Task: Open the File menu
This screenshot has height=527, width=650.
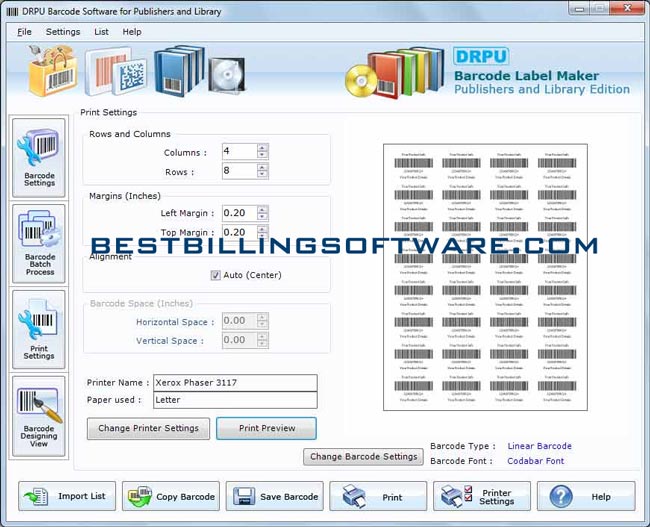Action: click(24, 32)
